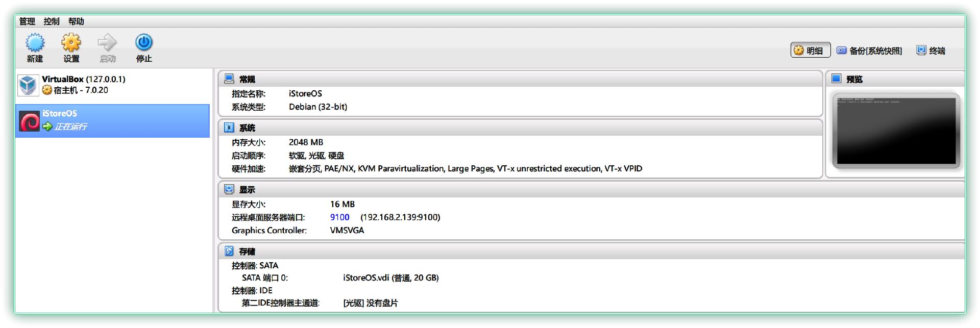Click the VirtualBox cube icon

28,85
